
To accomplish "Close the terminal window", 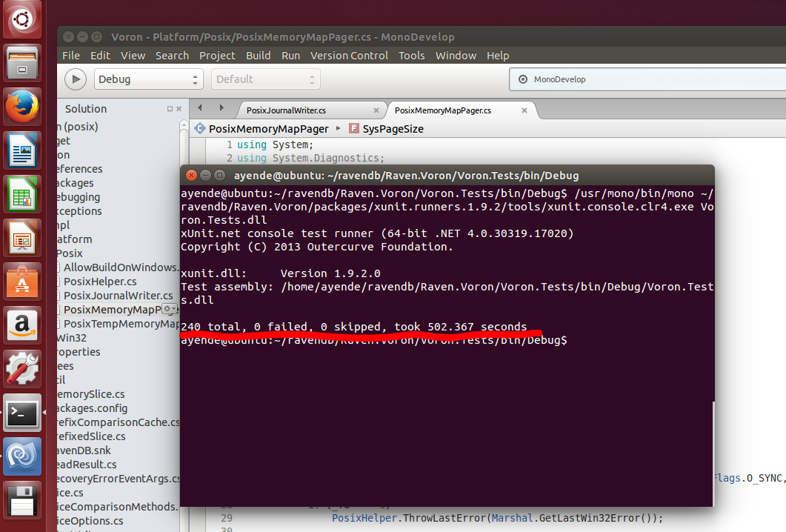I will click(x=191, y=175).
